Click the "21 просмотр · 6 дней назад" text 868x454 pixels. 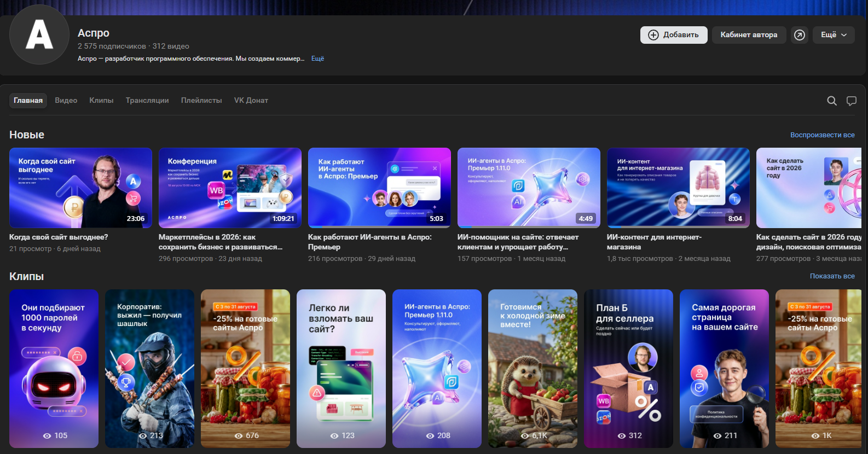[55, 249]
